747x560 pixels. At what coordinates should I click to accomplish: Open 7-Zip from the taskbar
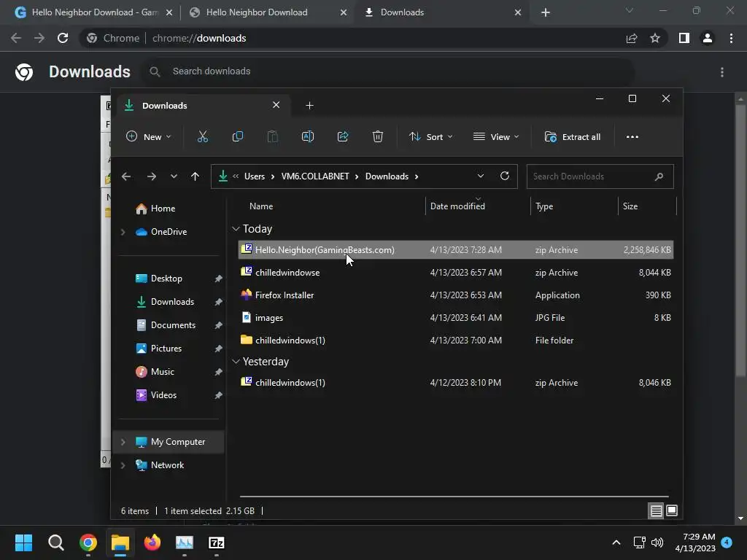coord(217,542)
